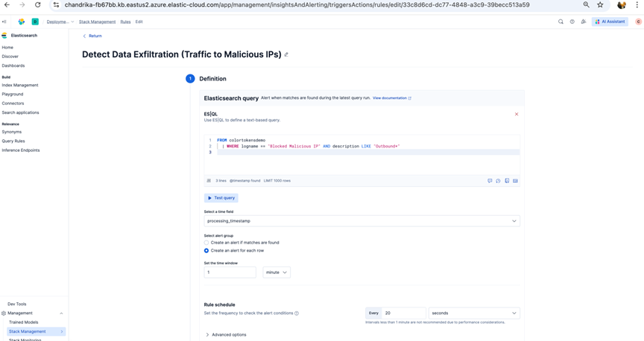Open the rule schedule help tooltip icon
This screenshot has width=644, height=341.
[297, 313]
